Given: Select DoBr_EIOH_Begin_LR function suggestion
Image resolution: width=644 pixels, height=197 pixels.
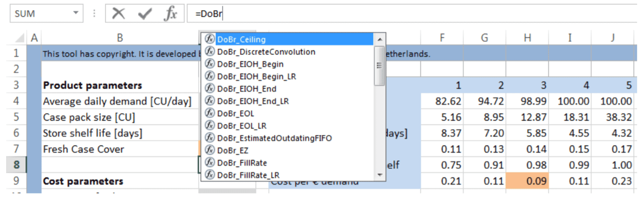Looking at the screenshot, I should point(288,76).
